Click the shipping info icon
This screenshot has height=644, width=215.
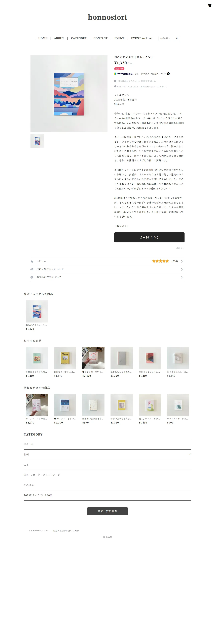115,81
